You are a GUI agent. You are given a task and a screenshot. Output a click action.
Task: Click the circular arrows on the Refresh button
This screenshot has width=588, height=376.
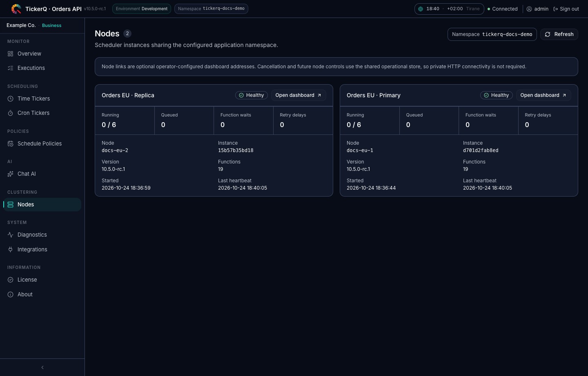pos(548,34)
